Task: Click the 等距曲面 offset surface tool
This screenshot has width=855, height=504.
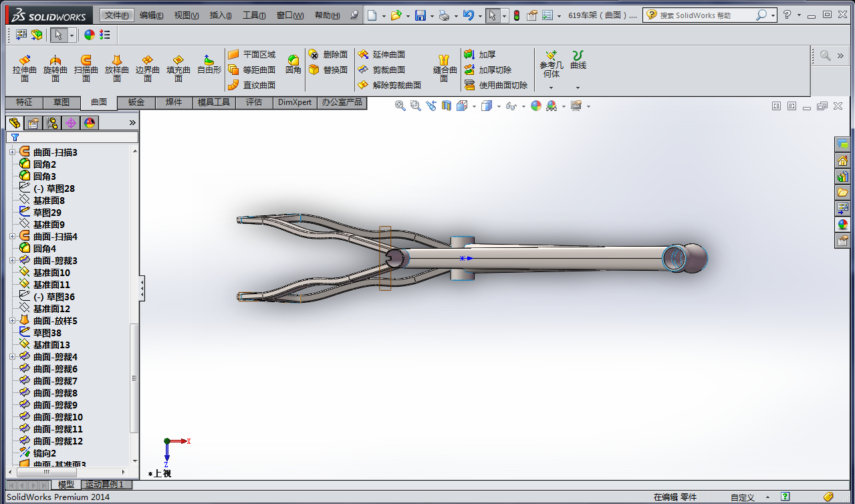Action: click(251, 70)
